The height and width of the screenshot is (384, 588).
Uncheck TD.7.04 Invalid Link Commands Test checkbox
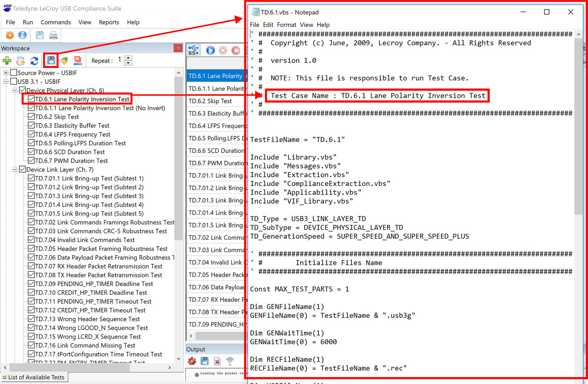click(31, 239)
